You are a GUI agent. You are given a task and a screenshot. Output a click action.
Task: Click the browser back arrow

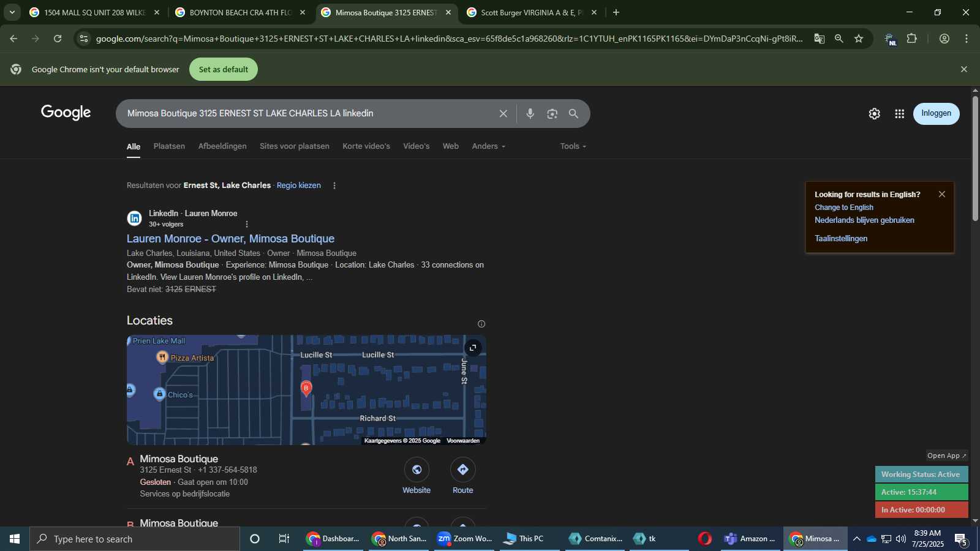pos(13,39)
